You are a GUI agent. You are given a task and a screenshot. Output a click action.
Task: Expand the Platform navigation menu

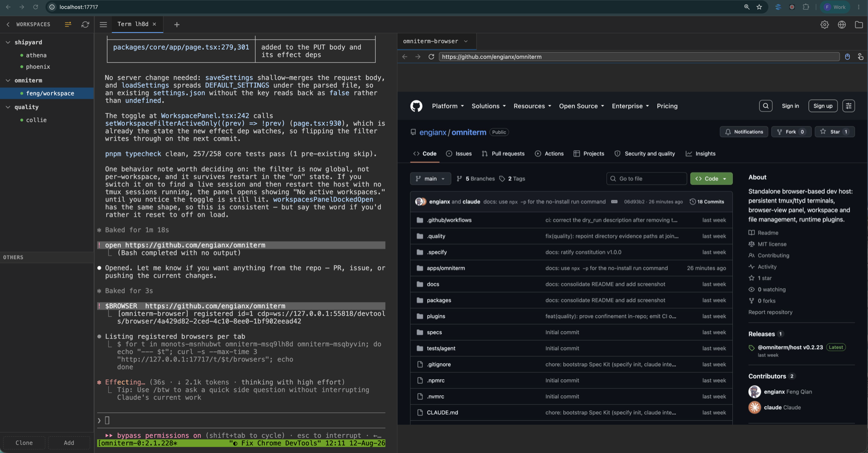(x=448, y=106)
